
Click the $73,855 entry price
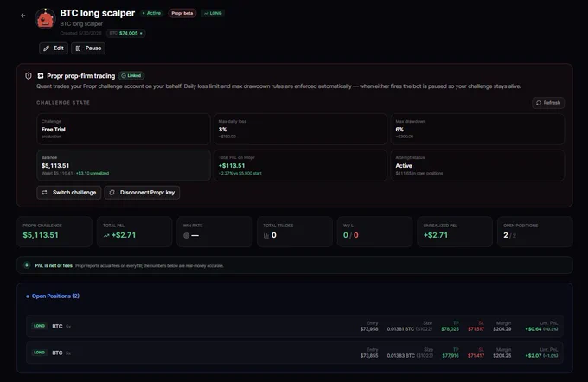tap(369, 356)
